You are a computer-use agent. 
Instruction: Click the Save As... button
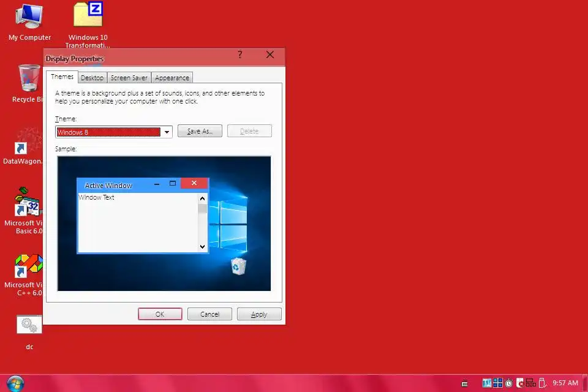click(200, 131)
